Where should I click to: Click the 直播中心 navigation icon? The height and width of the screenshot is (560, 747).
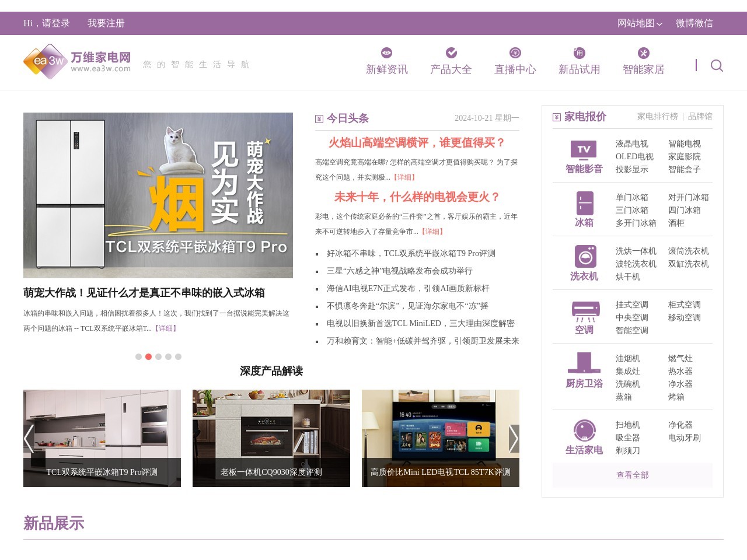tap(514, 52)
